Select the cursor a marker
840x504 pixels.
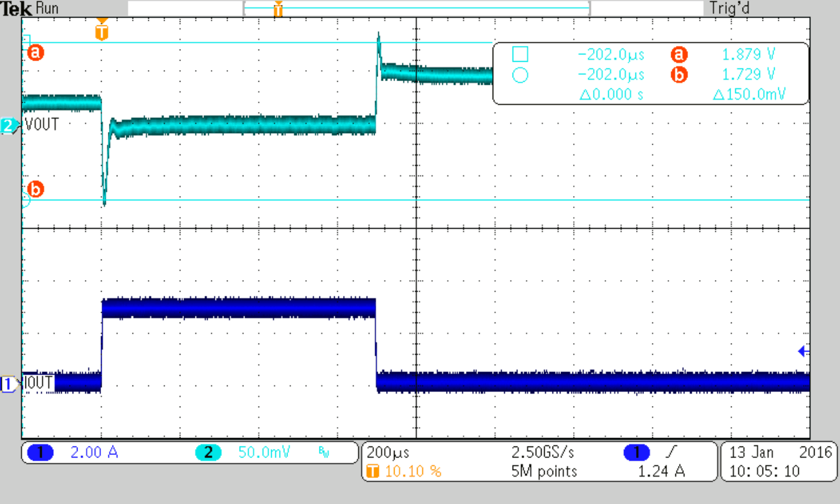pos(34,53)
